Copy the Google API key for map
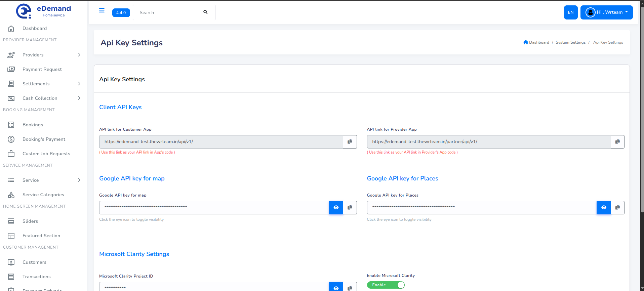This screenshot has height=291, width=644. 350,208
